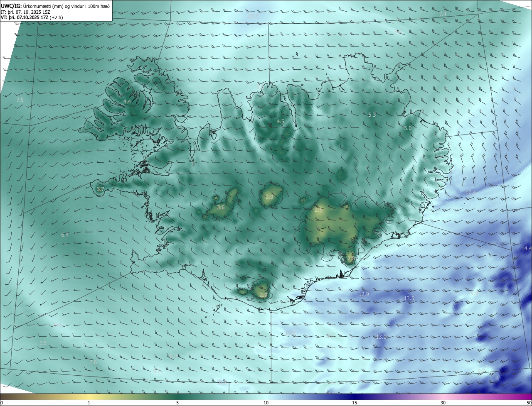532x406 pixels.
Task: Click the 5.3 value label on the map
Action: (x=372, y=115)
